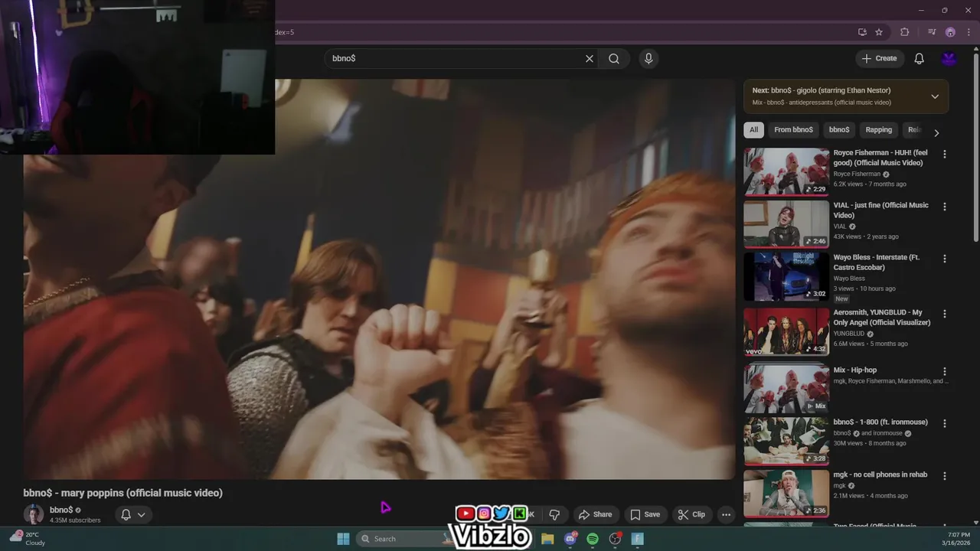Open Discord from taskbar
The width and height of the screenshot is (980, 551).
(570, 539)
